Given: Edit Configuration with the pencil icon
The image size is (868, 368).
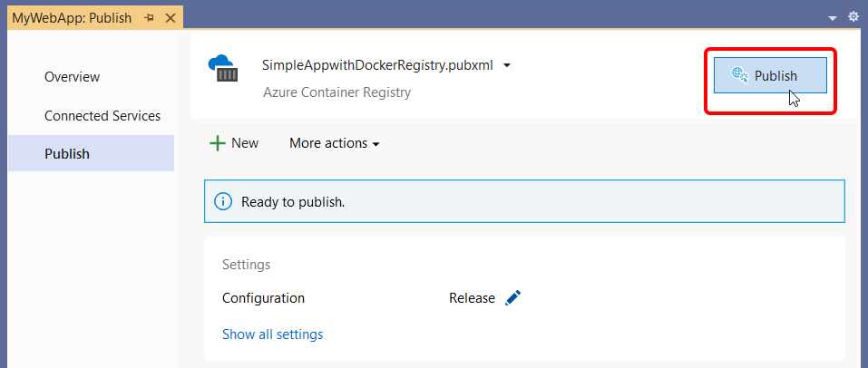Looking at the screenshot, I should [513, 298].
